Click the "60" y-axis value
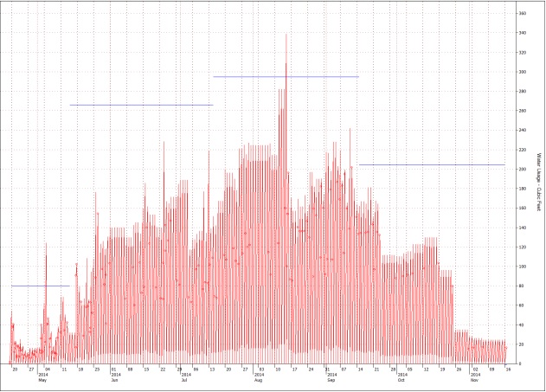 (x=521, y=305)
